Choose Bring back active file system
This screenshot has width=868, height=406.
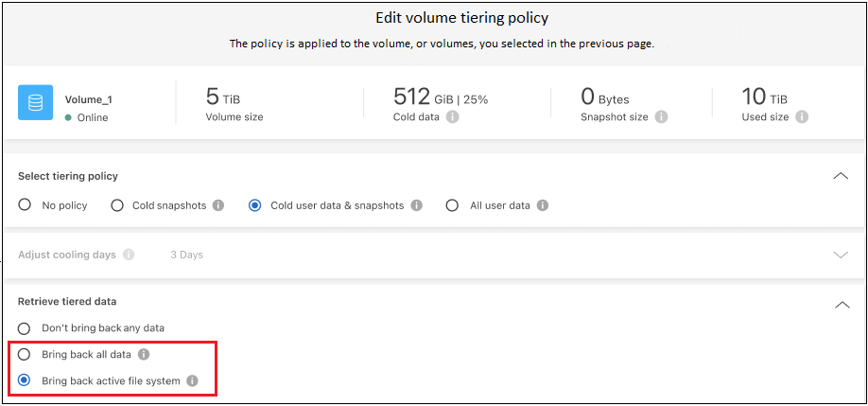26,380
